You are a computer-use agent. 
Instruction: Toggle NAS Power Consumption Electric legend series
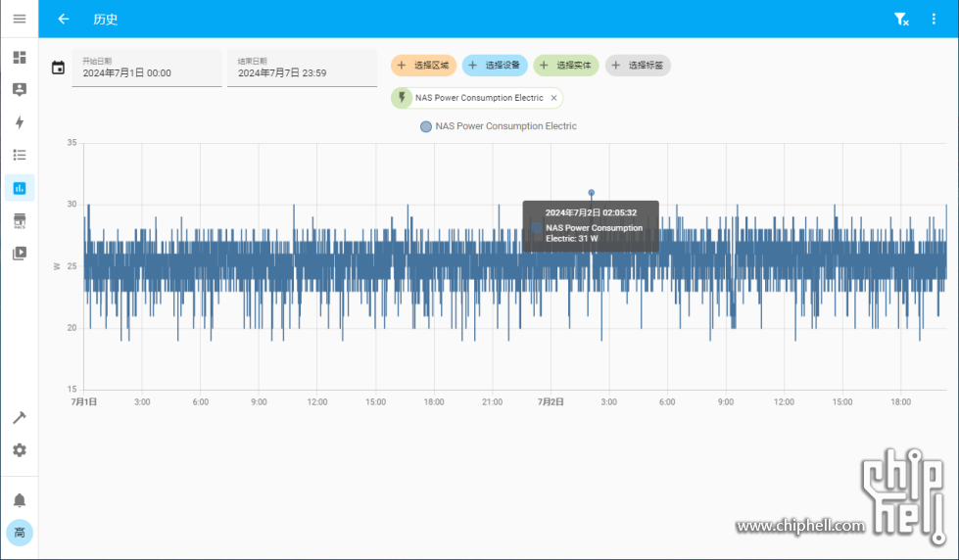[x=499, y=126]
